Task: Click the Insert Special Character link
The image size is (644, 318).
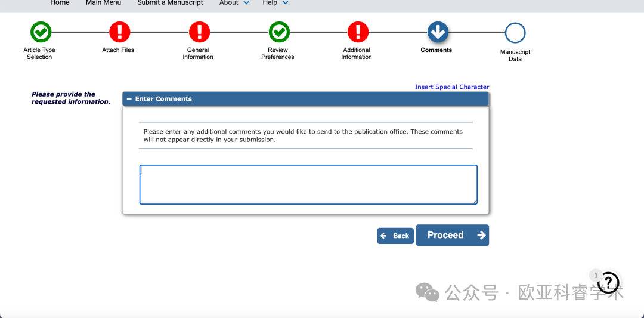Action: click(x=452, y=87)
